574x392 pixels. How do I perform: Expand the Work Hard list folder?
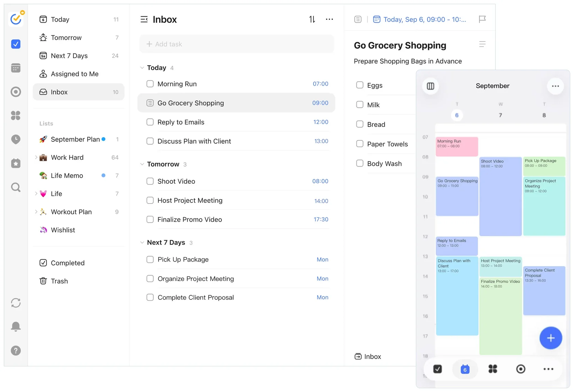click(x=36, y=157)
